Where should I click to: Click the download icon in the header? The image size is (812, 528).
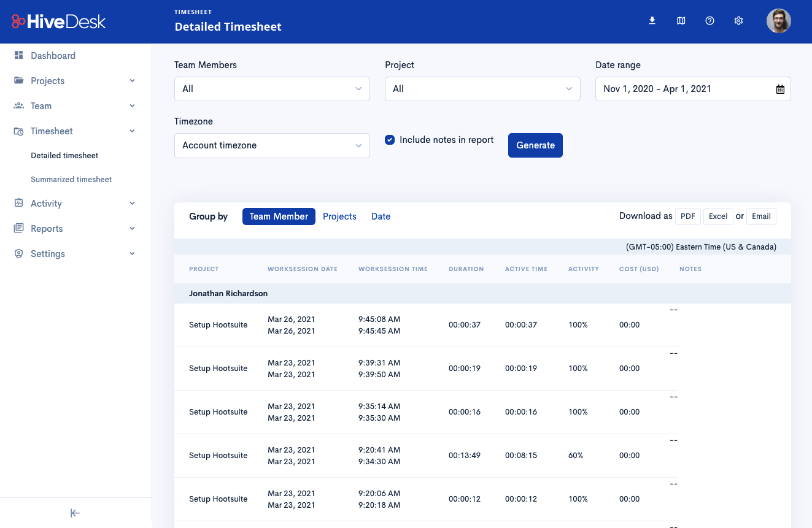652,21
